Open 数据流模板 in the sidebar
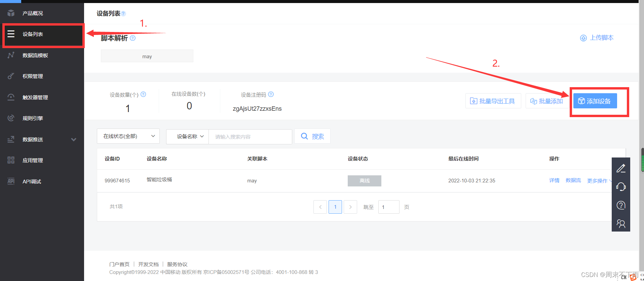Image resolution: width=644 pixels, height=281 pixels. (35, 55)
